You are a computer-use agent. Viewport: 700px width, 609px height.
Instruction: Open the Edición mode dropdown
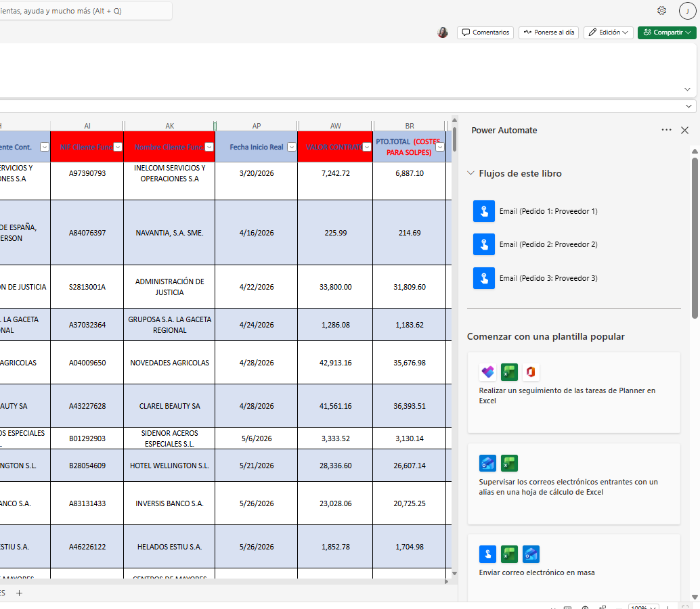tap(609, 32)
